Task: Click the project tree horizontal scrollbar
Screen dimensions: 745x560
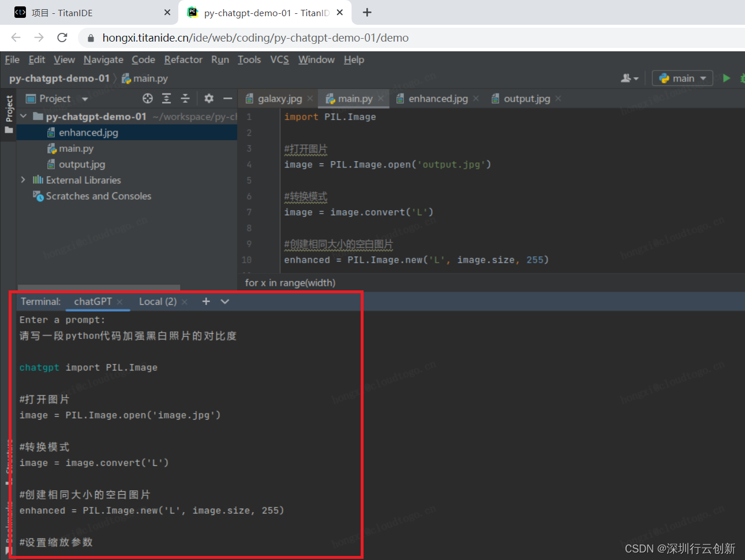Action: (x=99, y=287)
